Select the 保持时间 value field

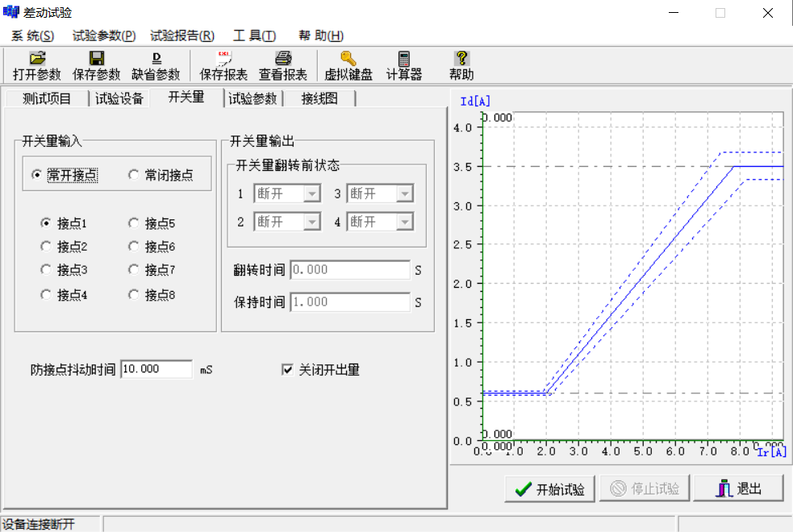click(349, 301)
